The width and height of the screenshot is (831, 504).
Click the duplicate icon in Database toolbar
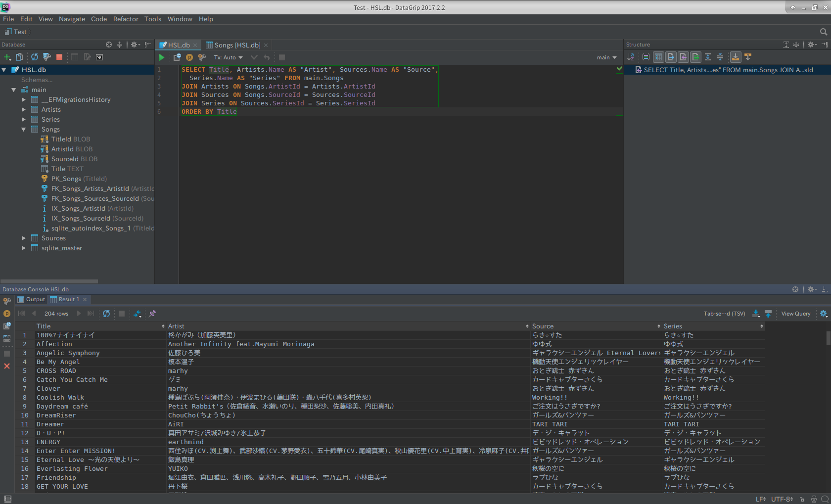click(x=19, y=57)
